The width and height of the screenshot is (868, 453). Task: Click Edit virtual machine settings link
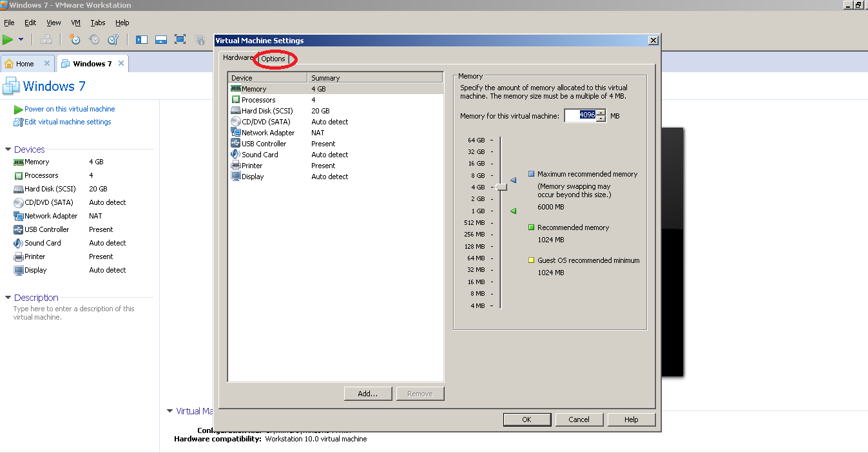click(x=68, y=122)
